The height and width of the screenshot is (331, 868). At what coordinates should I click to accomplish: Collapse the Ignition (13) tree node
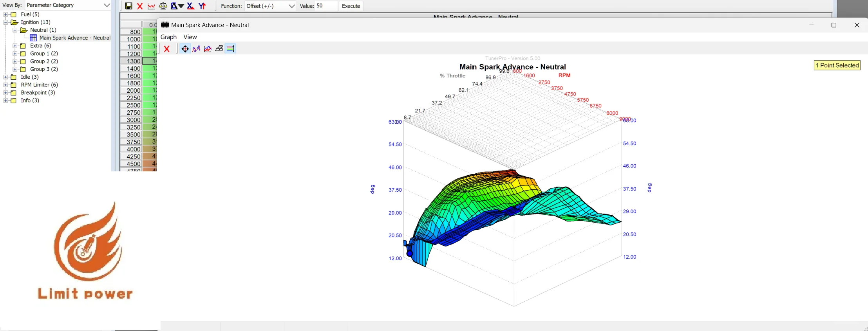point(5,22)
